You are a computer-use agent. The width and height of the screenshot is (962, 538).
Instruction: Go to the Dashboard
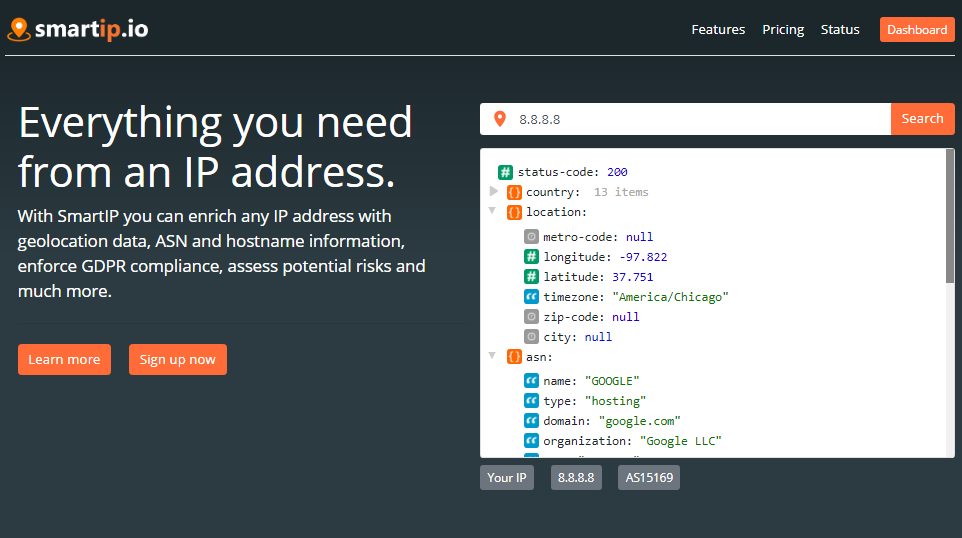917,29
